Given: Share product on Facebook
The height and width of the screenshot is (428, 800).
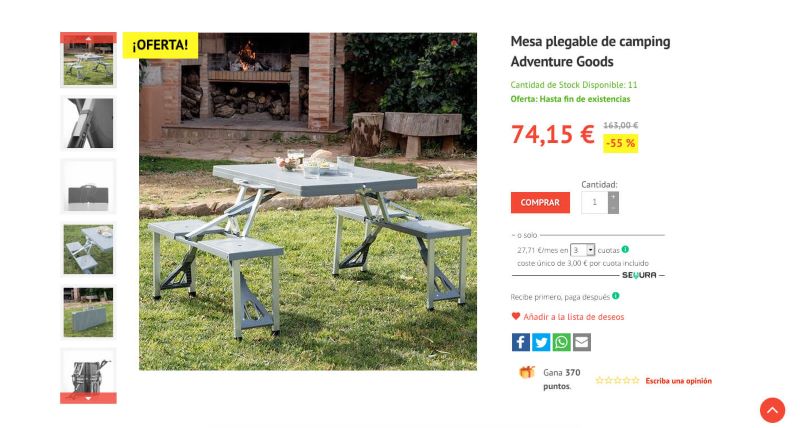Looking at the screenshot, I should click(520, 342).
